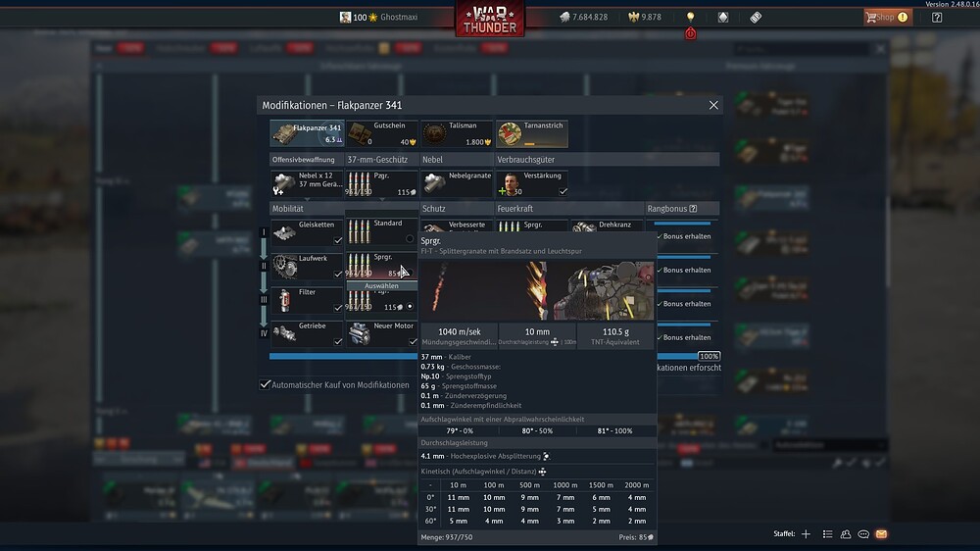
Task: Open the contacts people icon
Action: pyautogui.click(x=846, y=533)
